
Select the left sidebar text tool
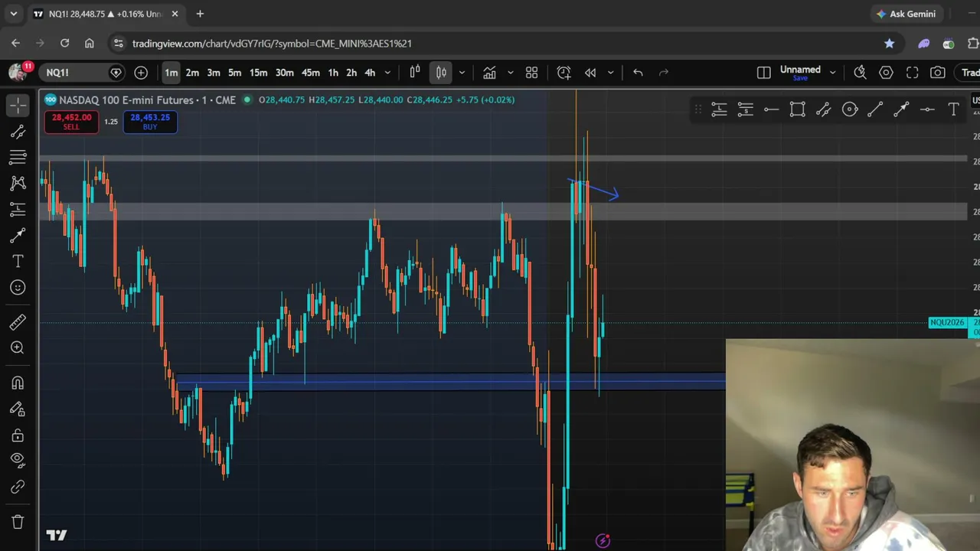18,262
